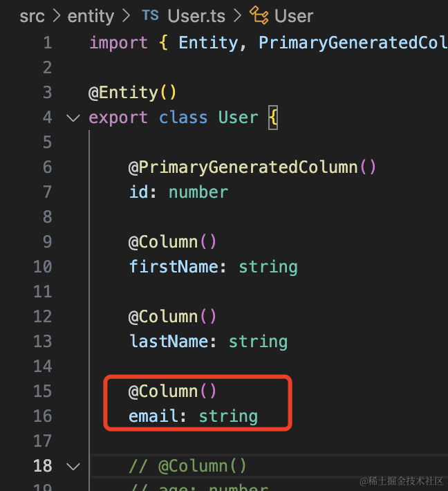Viewport: 448px width, 491px height.
Task: Click the import keyword on line 1
Action: pyautogui.click(x=118, y=43)
